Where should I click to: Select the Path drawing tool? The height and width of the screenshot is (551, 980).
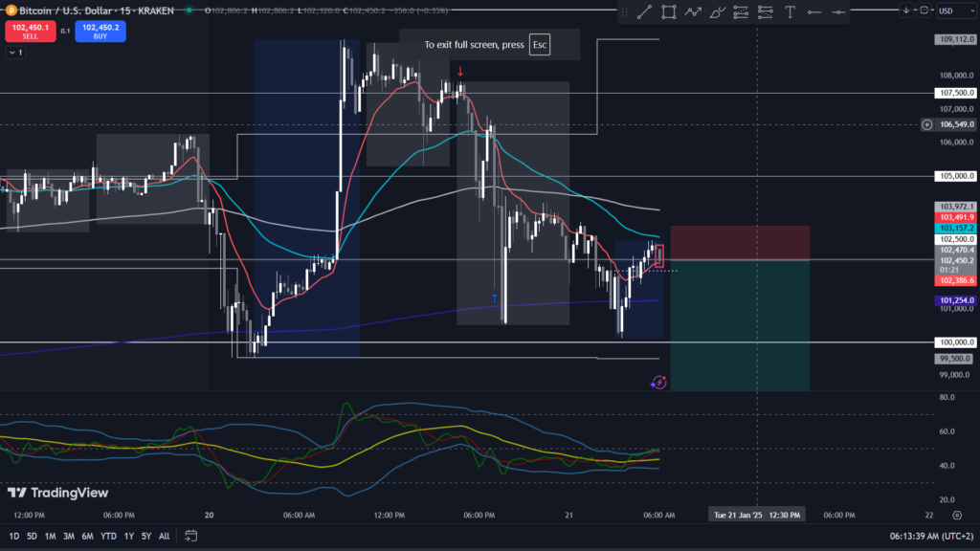click(693, 11)
